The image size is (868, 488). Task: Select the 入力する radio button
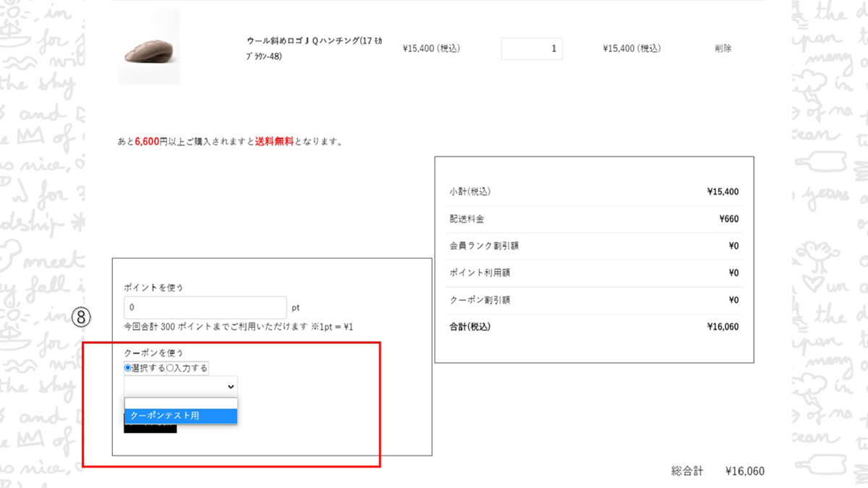171,368
